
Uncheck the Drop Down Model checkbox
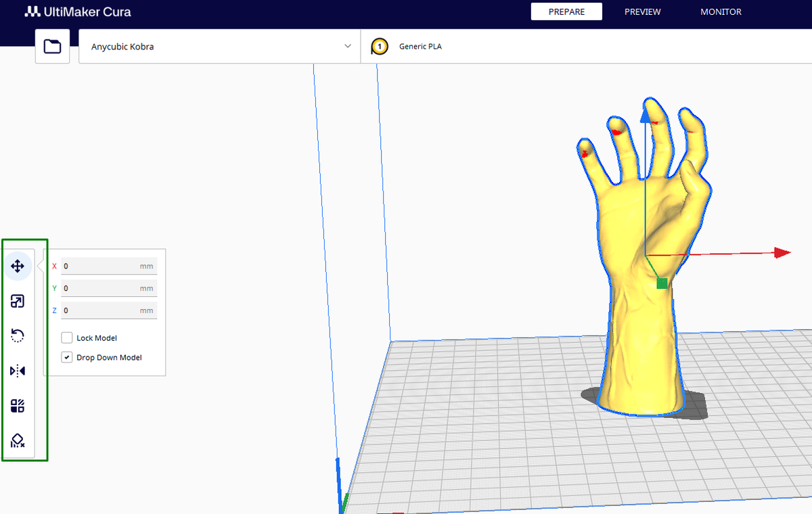pos(67,356)
